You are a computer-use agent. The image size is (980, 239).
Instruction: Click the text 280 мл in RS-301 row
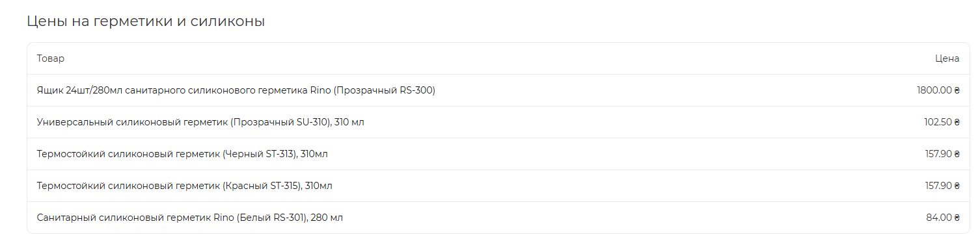pos(327,218)
